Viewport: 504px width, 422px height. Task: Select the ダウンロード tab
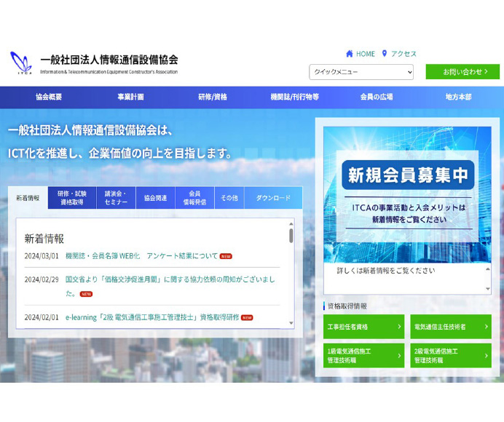pos(273,198)
